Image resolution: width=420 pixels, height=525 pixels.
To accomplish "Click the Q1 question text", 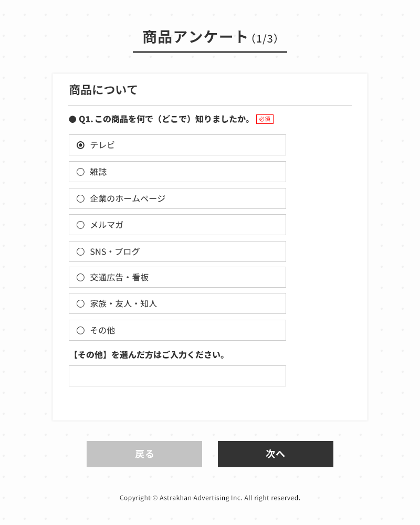I will pos(164,119).
